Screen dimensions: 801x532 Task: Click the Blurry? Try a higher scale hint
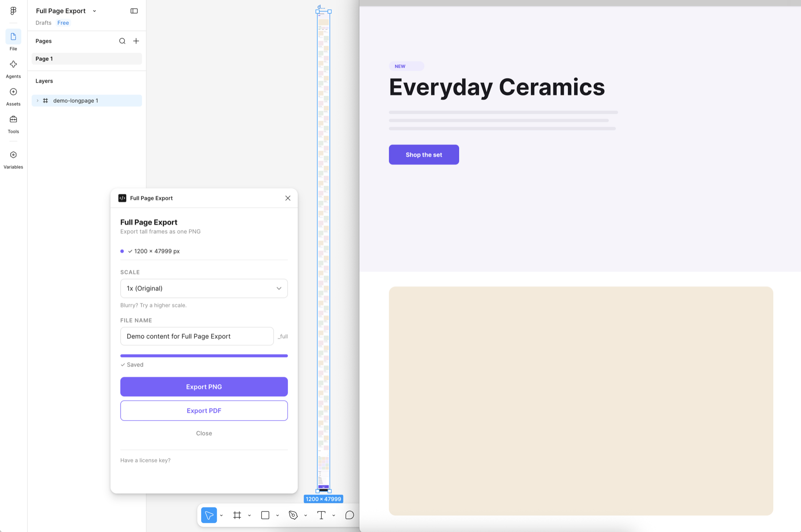coord(153,305)
